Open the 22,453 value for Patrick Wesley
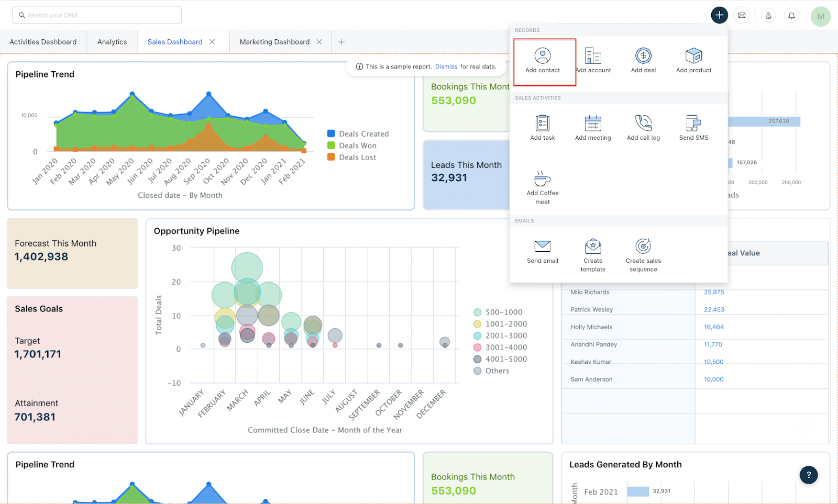Screen dimensions: 838x504 714,309
